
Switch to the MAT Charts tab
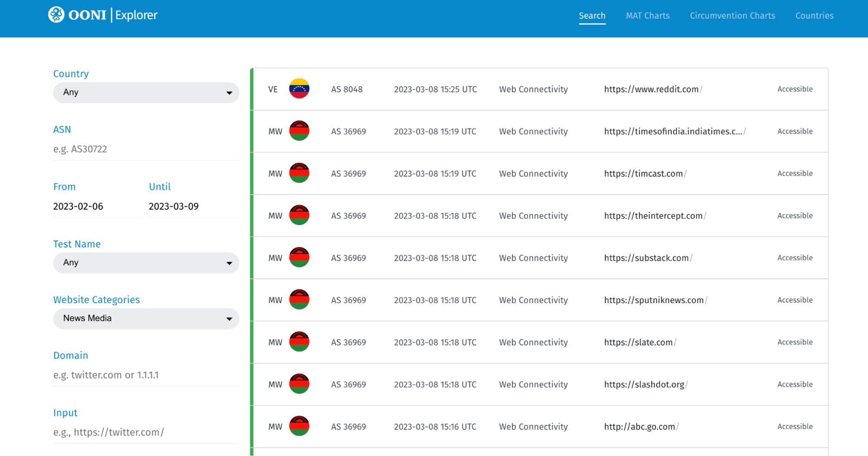click(647, 16)
